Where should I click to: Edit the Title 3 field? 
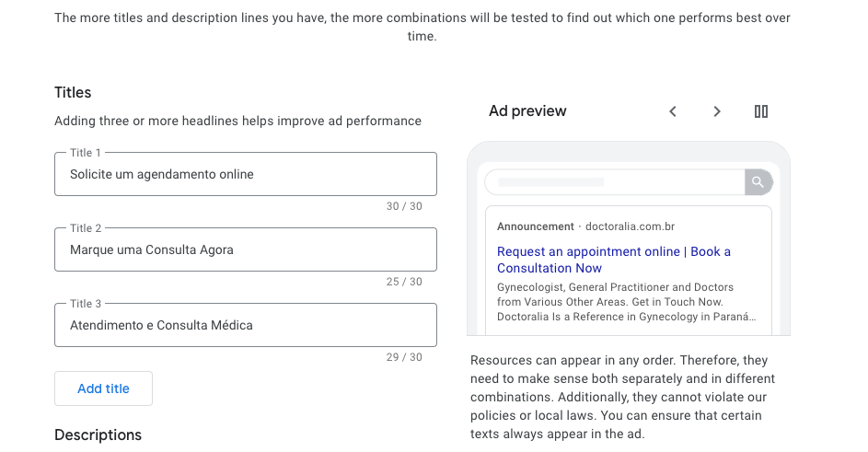246,325
